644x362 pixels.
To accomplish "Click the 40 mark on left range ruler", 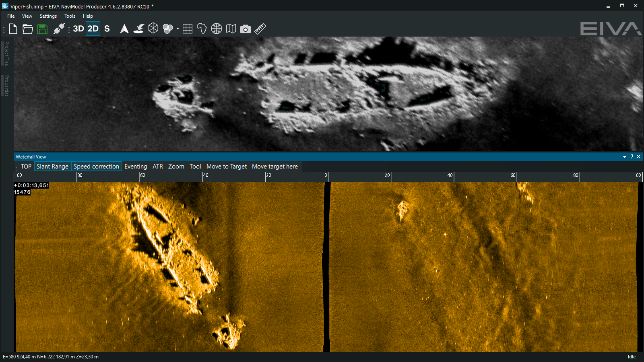I will pyautogui.click(x=205, y=176).
